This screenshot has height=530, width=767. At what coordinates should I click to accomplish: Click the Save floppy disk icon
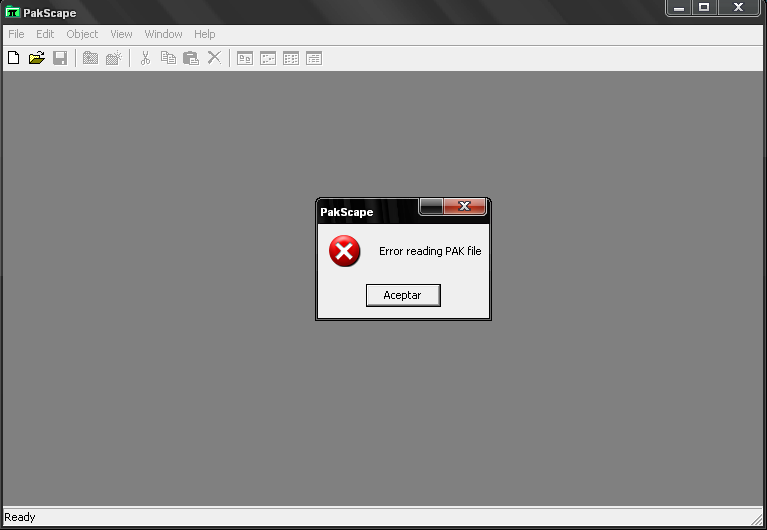tap(60, 58)
